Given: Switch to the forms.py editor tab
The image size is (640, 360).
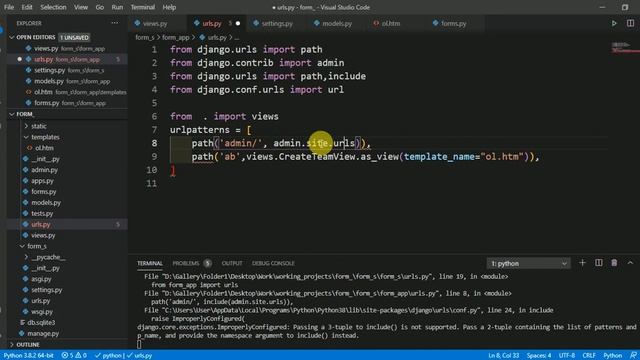Looking at the screenshot, I should click(453, 23).
